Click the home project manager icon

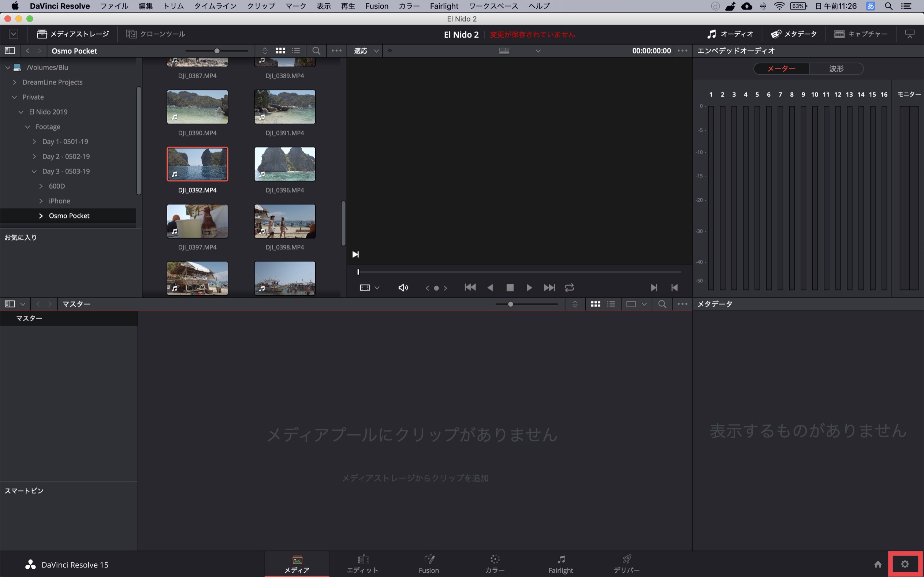pos(878,564)
